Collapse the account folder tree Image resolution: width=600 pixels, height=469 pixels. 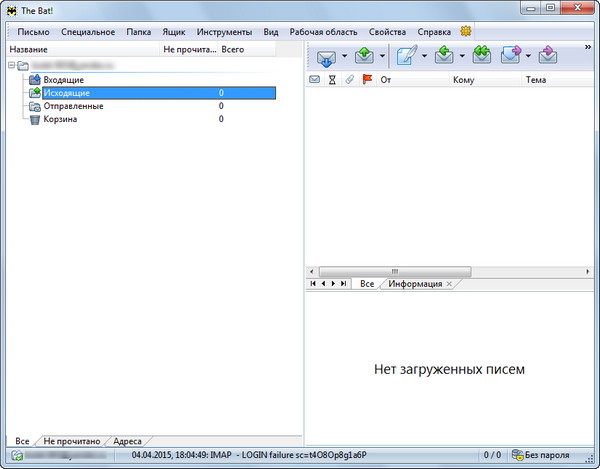click(10, 66)
